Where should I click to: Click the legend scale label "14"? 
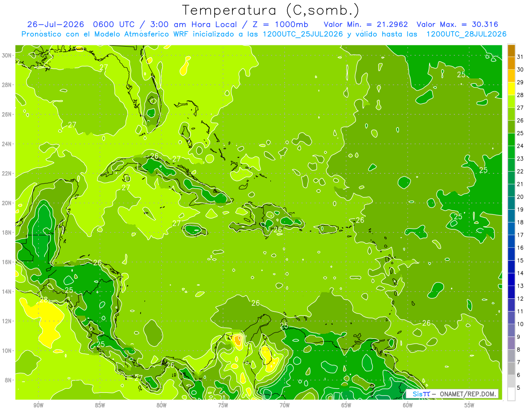(520, 273)
